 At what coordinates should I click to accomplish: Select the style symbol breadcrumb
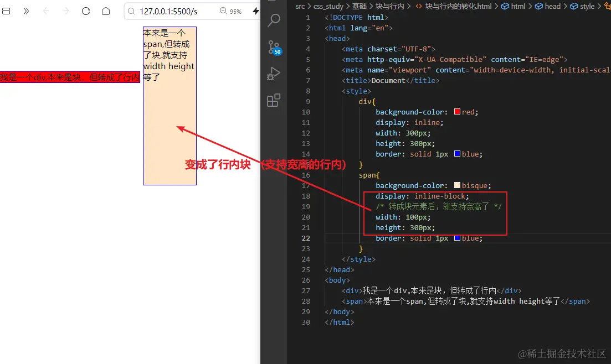tap(582, 6)
